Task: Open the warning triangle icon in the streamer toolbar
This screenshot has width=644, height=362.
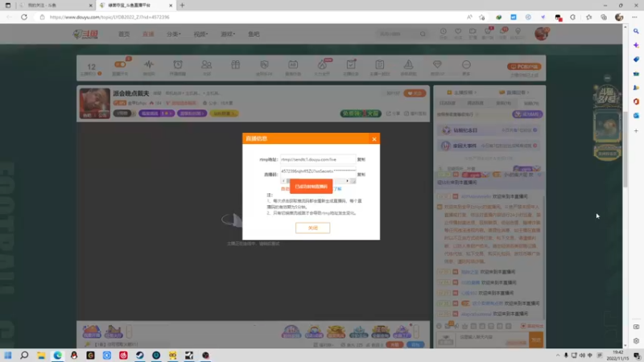Action: tap(408, 64)
